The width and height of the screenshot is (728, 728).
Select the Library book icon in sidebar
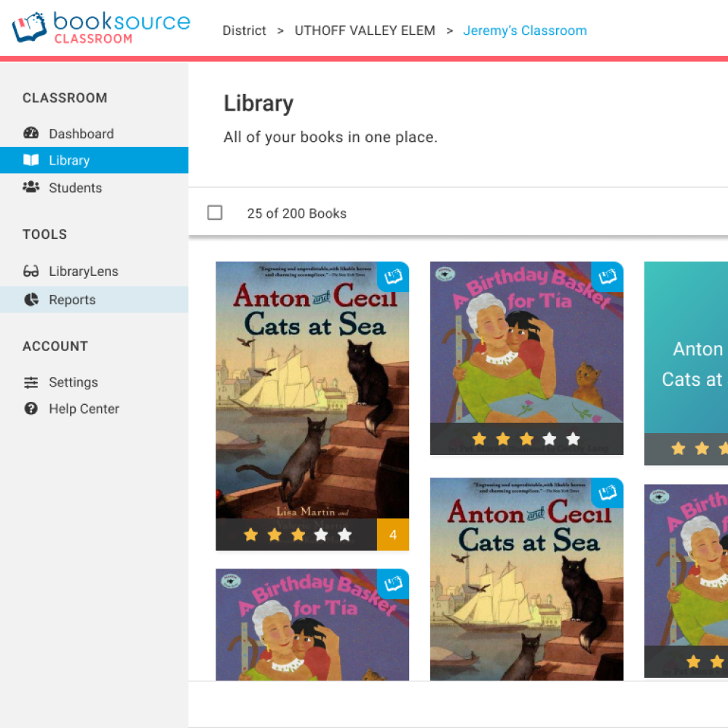click(31, 160)
